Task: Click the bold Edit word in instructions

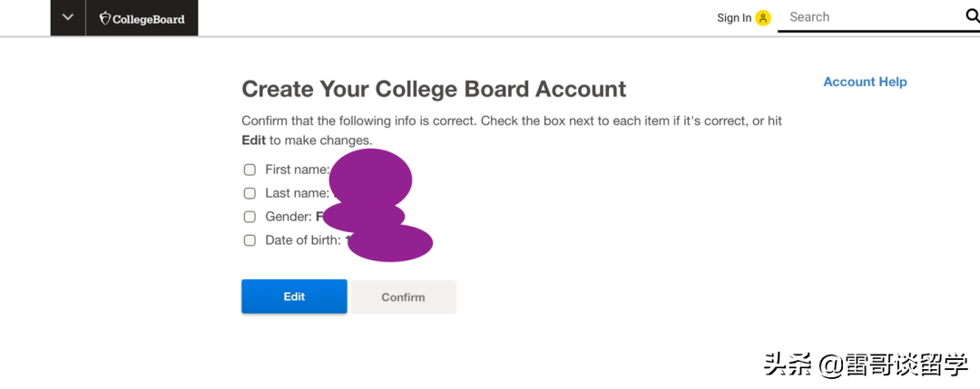Action: click(253, 141)
